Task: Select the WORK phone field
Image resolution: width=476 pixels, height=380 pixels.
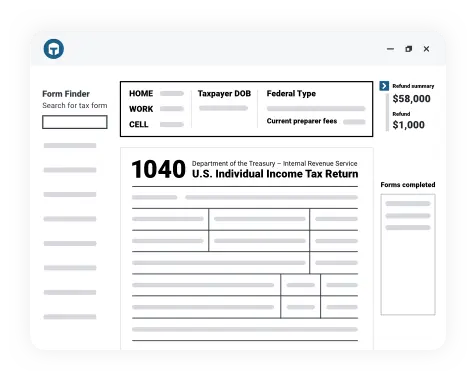Action: [172, 109]
